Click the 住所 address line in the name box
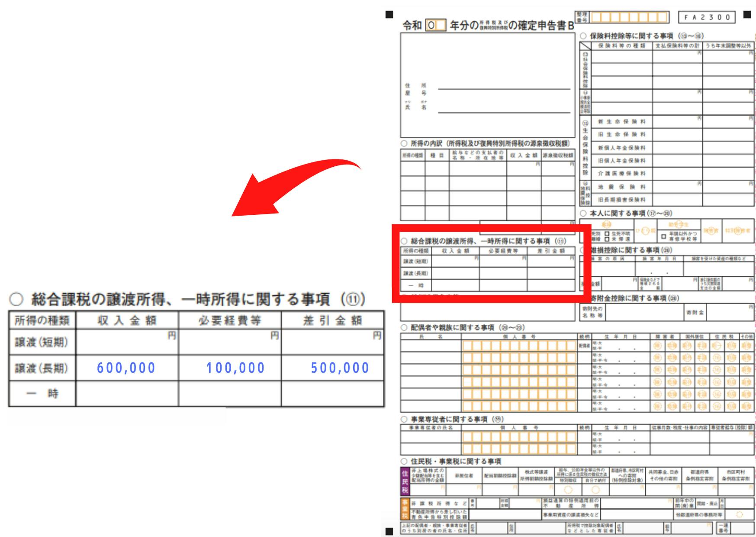Image resolution: width=756 pixels, height=537 pixels. point(504,89)
